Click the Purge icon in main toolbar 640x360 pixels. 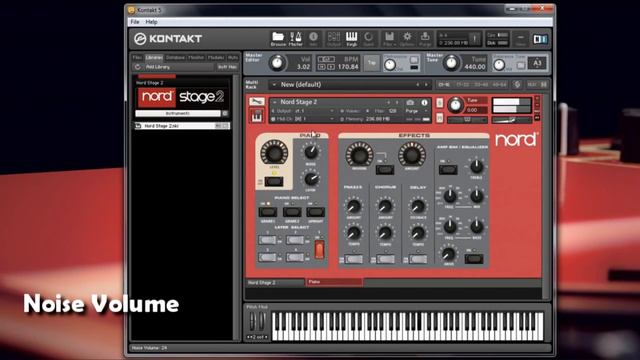[x=425, y=39]
